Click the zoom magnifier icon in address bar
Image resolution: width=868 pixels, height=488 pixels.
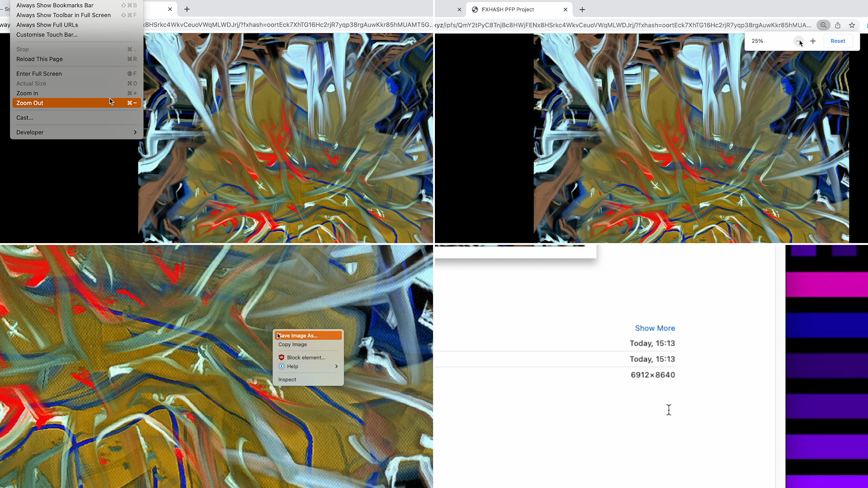[x=823, y=25]
